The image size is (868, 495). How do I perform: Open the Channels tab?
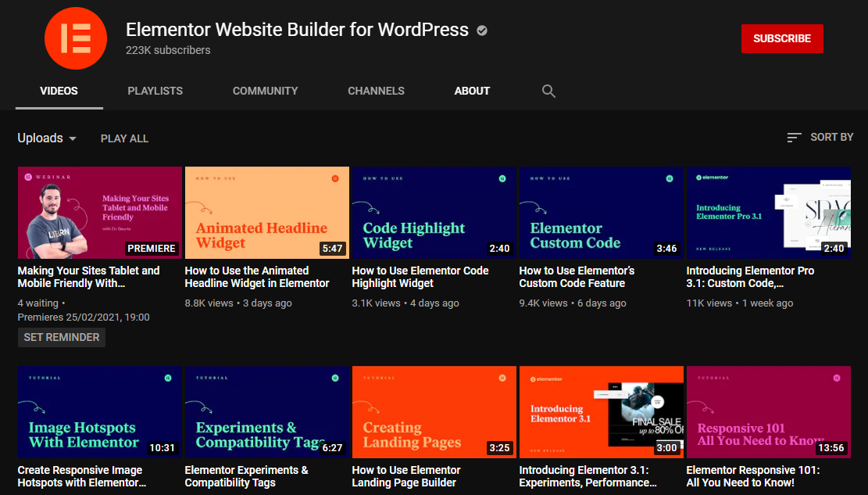click(376, 91)
